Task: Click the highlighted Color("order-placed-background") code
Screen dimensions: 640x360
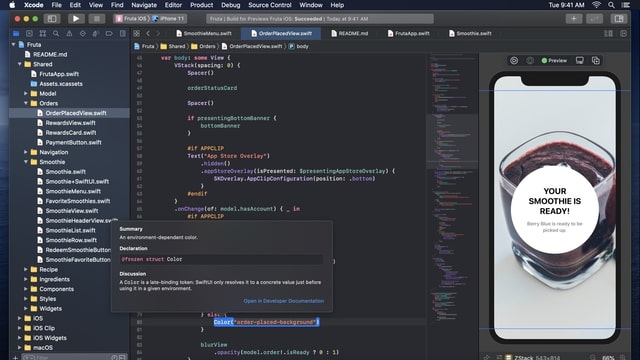Action: (x=266, y=322)
